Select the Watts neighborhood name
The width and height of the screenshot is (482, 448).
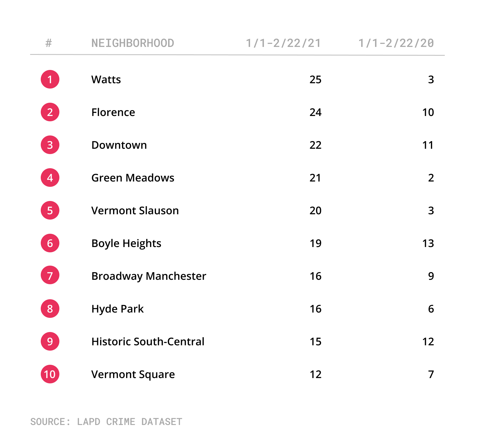pyautogui.click(x=106, y=79)
